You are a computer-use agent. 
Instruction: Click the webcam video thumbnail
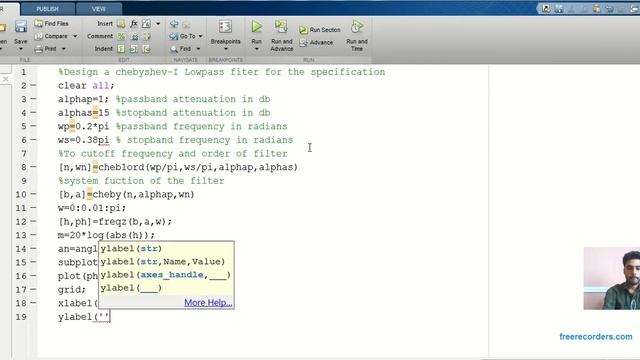tap(611, 278)
